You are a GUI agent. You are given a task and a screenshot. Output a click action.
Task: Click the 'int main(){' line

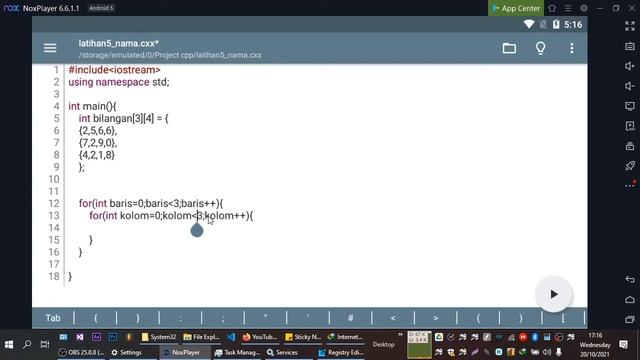(x=92, y=107)
